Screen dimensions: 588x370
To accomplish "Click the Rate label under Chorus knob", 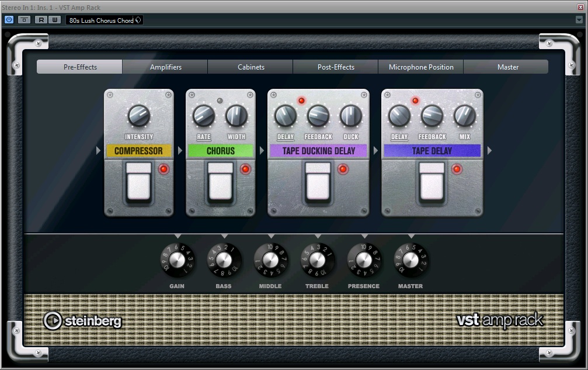I will click(x=204, y=137).
